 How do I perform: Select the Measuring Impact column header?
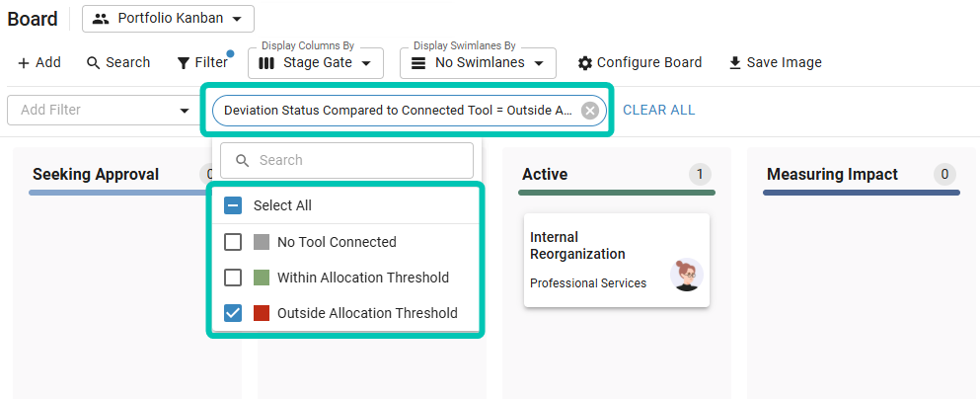(x=832, y=175)
